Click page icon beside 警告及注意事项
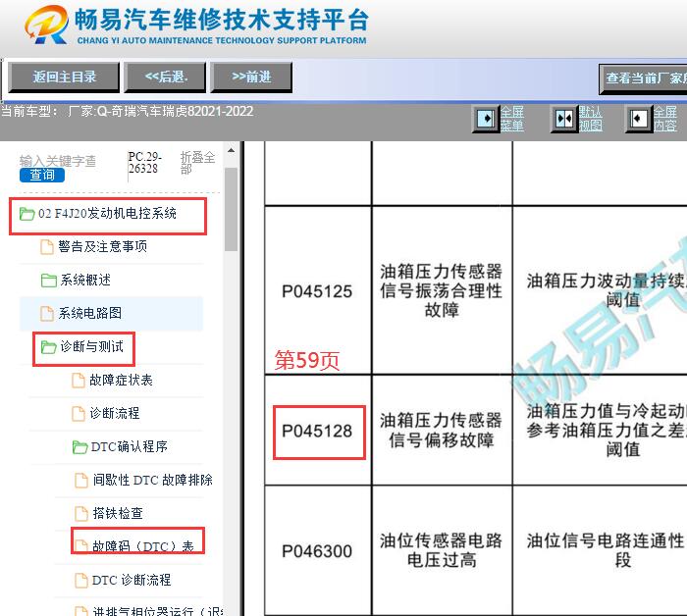Screen dimensions: 687x616 tap(47, 247)
